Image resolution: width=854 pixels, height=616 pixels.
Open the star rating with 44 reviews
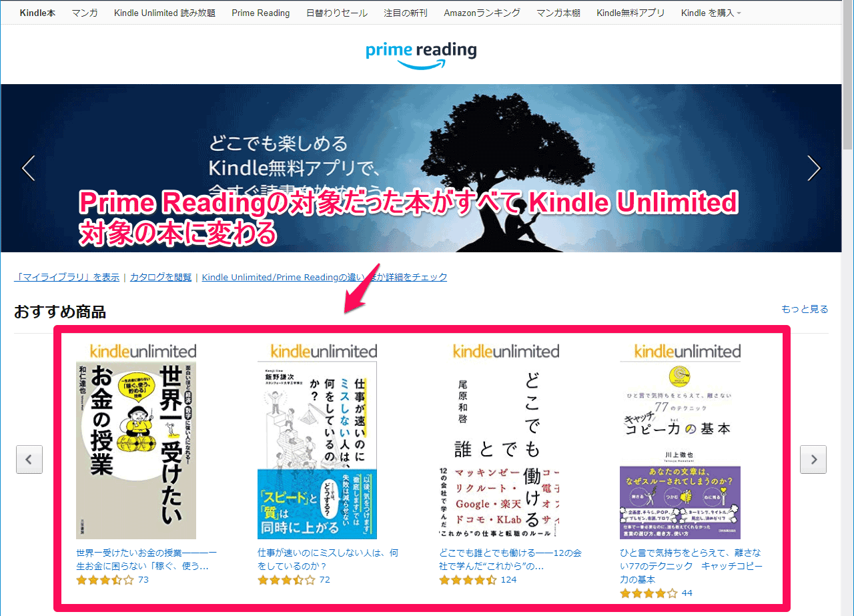click(649, 593)
